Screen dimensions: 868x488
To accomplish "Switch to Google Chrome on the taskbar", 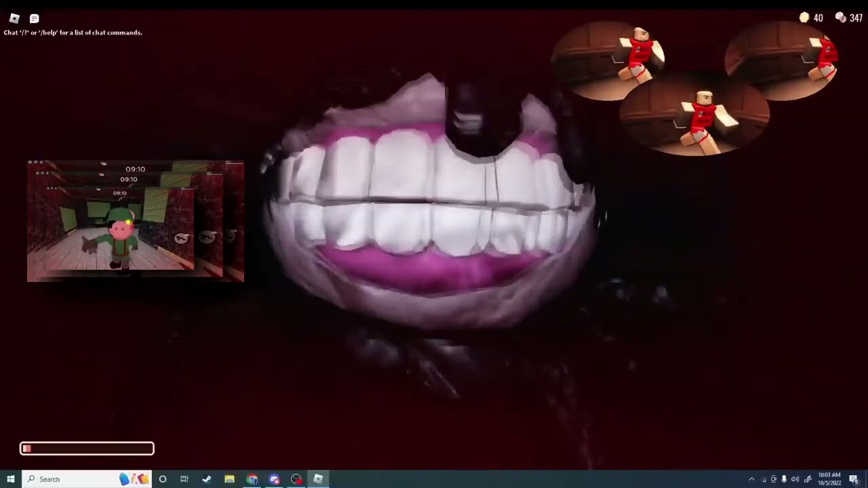I will (x=252, y=479).
